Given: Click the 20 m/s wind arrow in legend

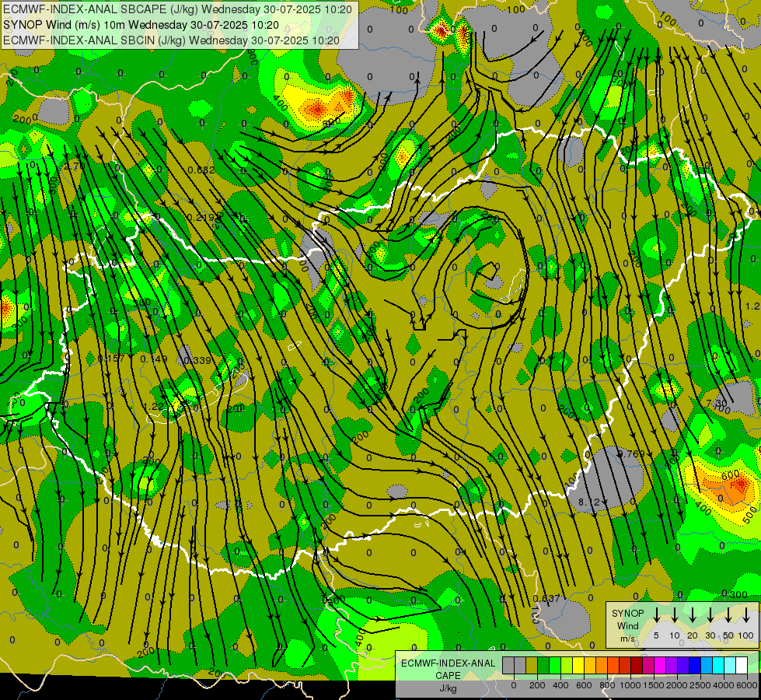Looking at the screenshot, I should click(693, 614).
